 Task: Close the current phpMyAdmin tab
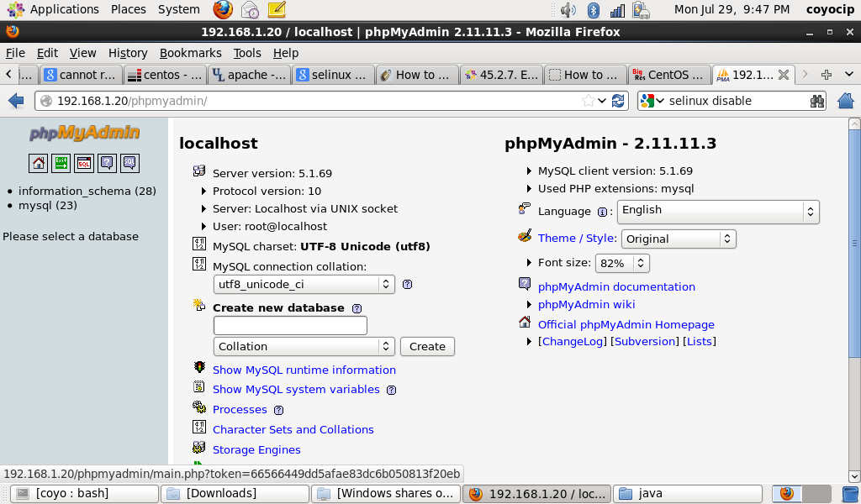click(784, 75)
